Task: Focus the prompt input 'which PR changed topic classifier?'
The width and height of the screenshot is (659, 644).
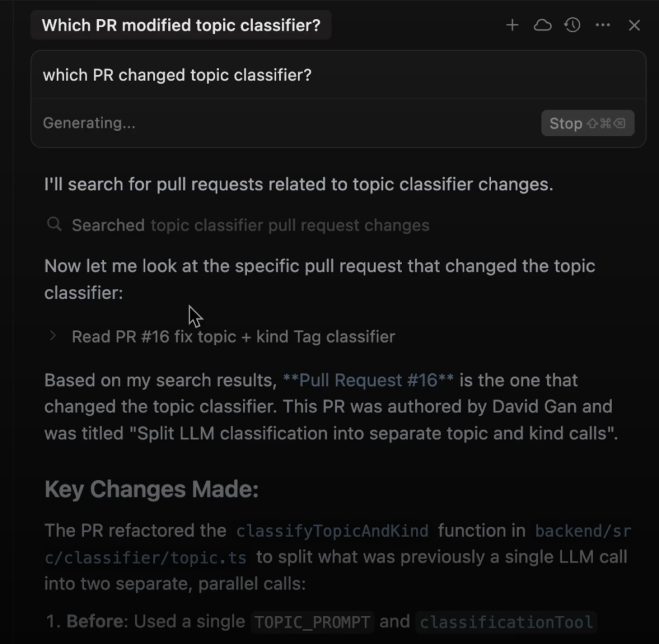Action: [x=177, y=75]
